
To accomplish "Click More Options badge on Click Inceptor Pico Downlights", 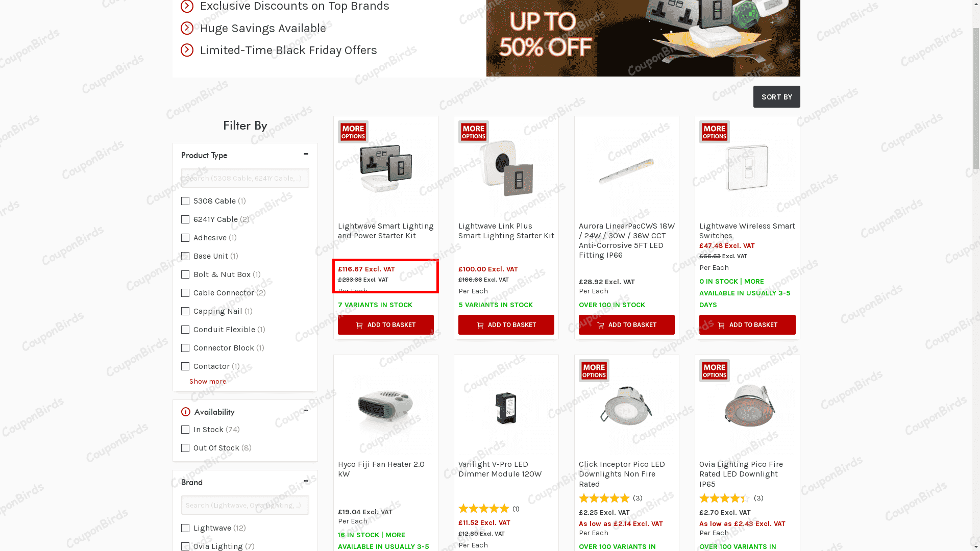I will click(594, 371).
